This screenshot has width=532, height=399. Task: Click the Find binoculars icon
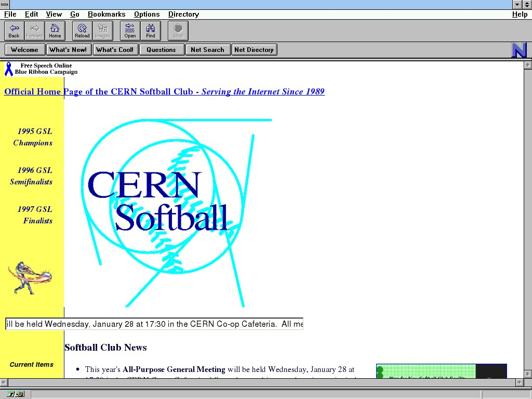[x=151, y=31]
